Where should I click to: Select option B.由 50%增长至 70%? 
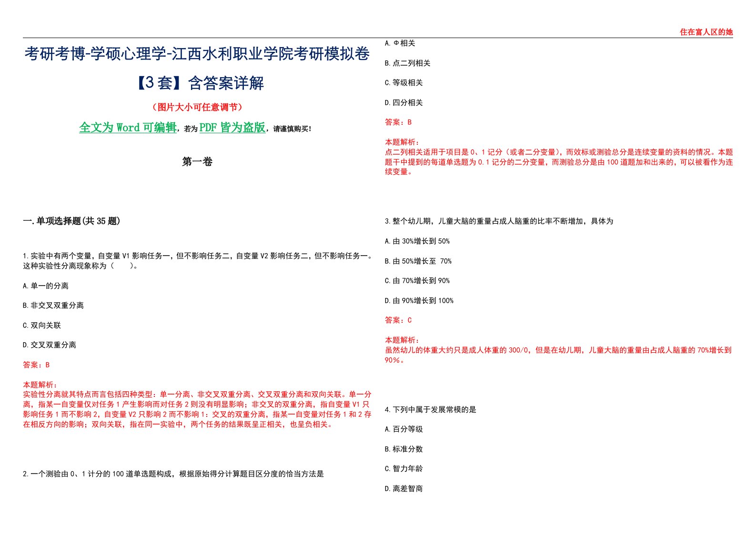(418, 261)
